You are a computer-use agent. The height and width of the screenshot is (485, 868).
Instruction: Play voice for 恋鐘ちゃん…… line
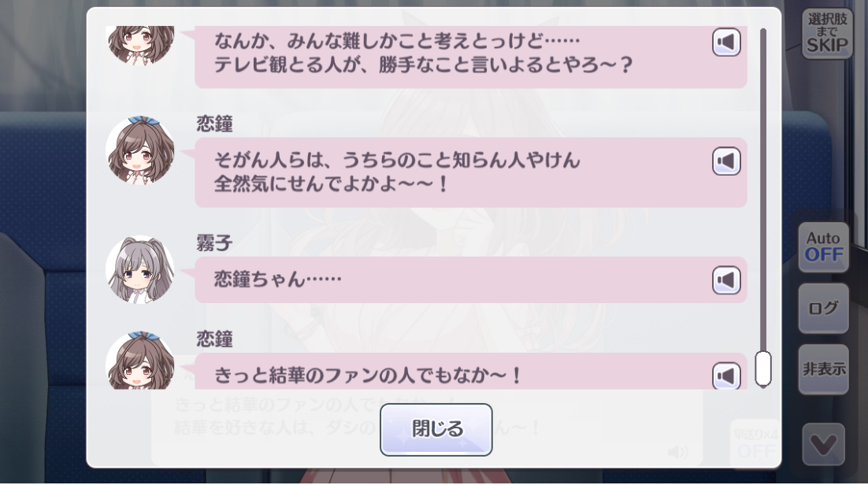point(726,280)
